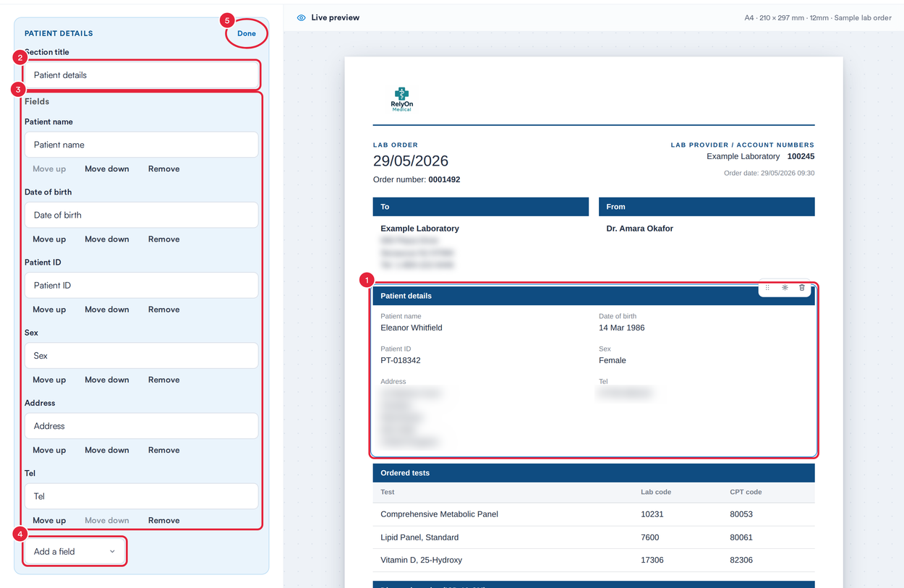Move down the Sex field
The image size is (904, 588).
[x=107, y=380]
